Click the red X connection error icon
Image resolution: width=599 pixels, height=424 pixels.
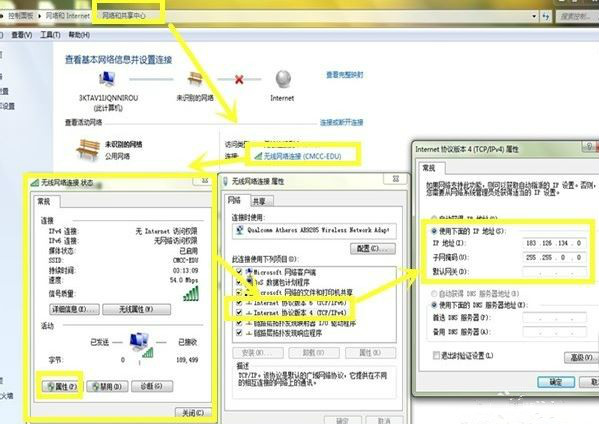pyautogui.click(x=239, y=79)
